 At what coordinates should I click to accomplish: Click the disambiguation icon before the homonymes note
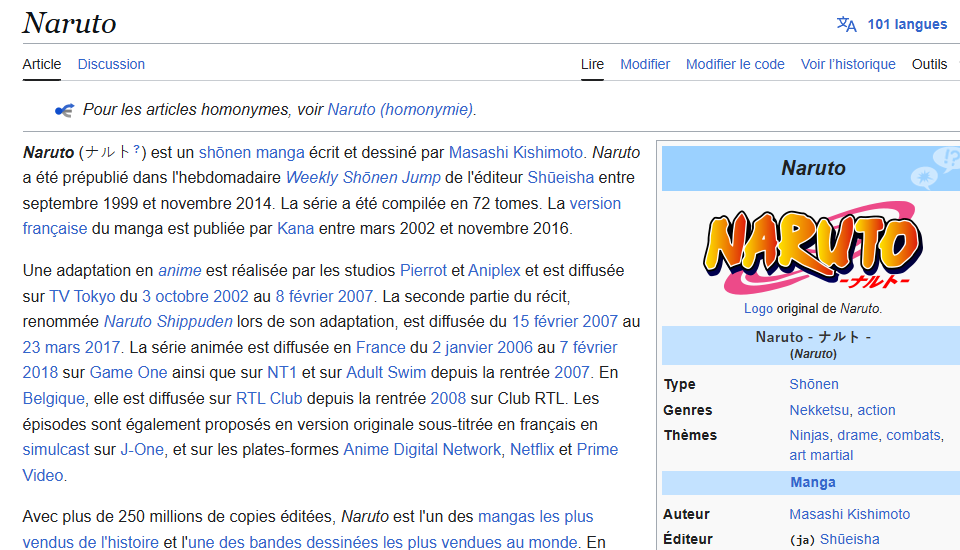click(x=65, y=110)
